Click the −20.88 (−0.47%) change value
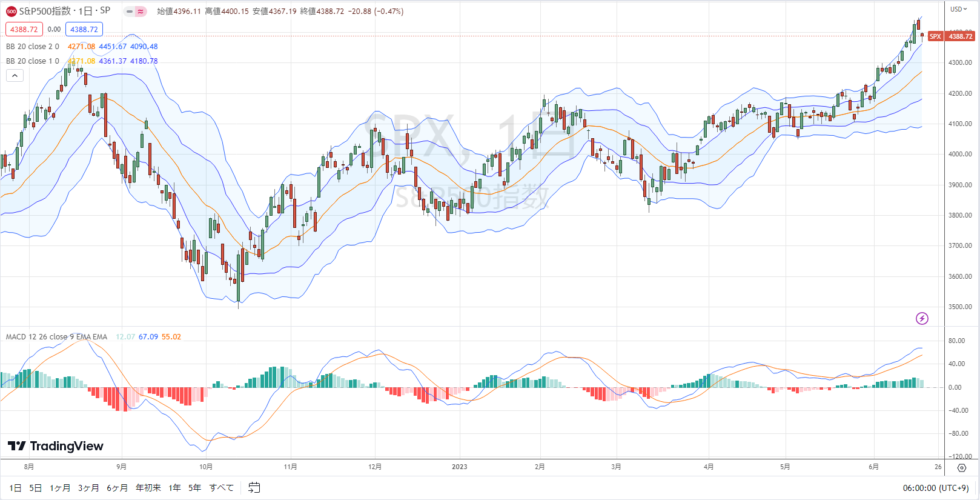 click(376, 12)
